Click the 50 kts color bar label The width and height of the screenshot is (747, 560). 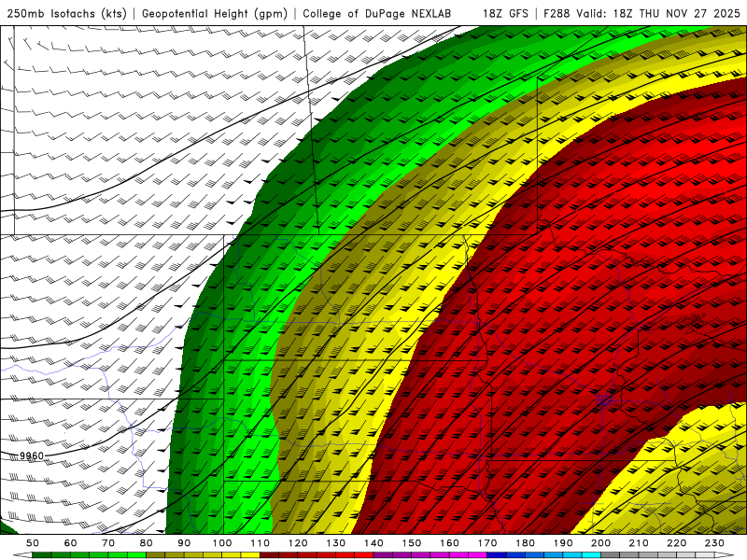pos(33,543)
